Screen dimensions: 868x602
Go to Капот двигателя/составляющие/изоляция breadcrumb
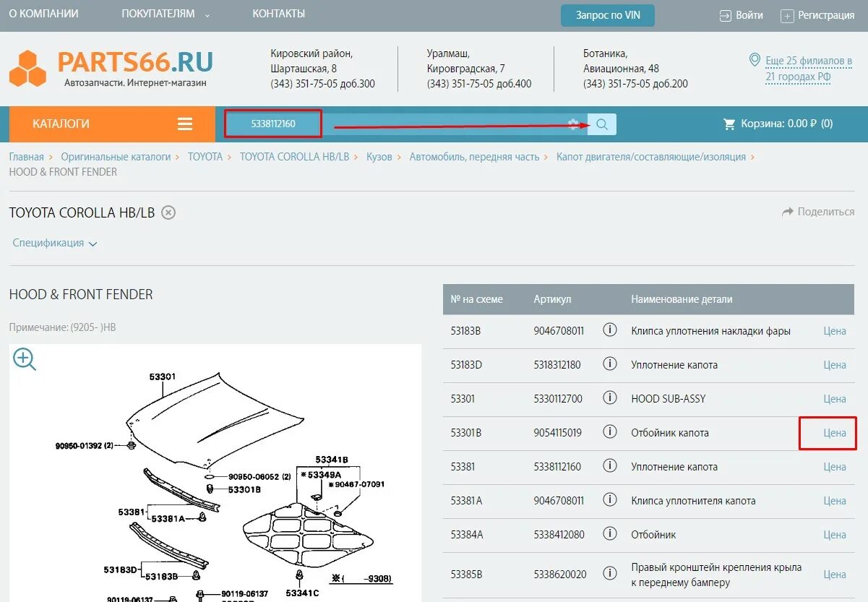click(651, 157)
